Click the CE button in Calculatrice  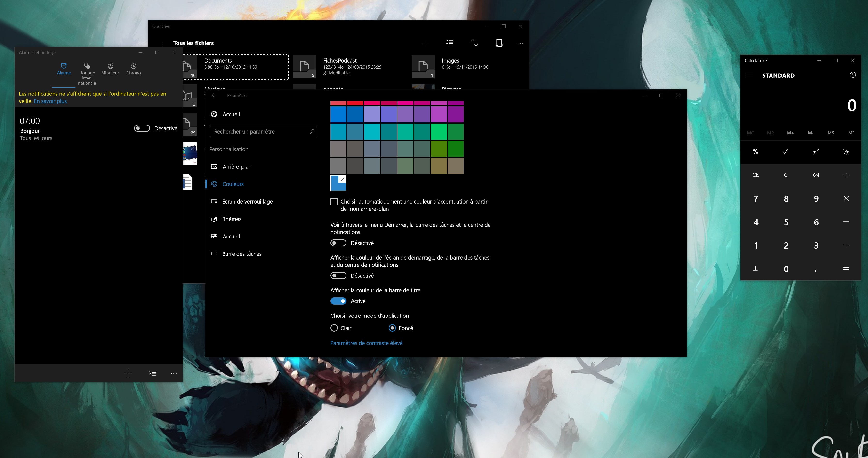click(755, 175)
